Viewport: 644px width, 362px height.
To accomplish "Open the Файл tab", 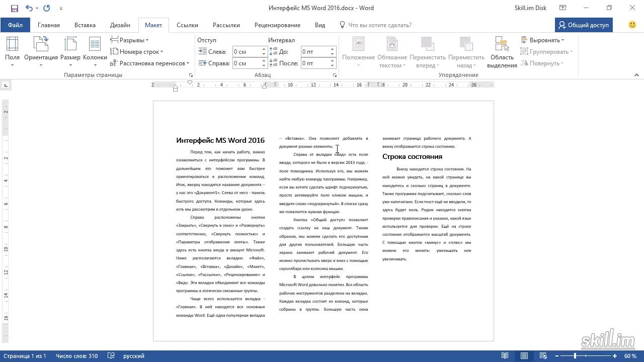I will [15, 25].
